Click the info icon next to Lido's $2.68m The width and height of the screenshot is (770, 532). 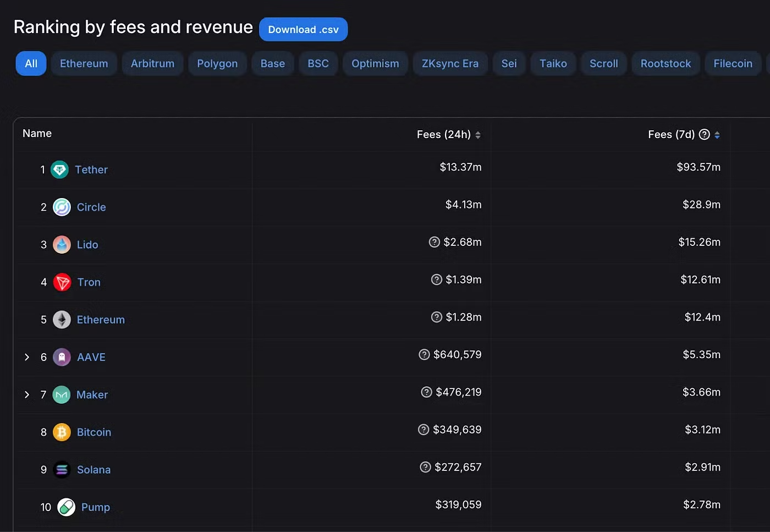434,242
